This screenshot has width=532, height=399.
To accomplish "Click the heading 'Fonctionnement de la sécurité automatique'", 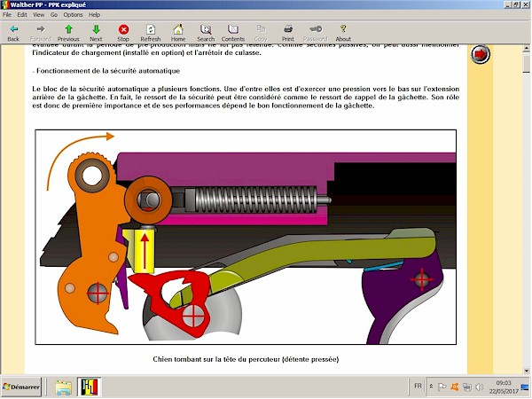I will click(108, 71).
